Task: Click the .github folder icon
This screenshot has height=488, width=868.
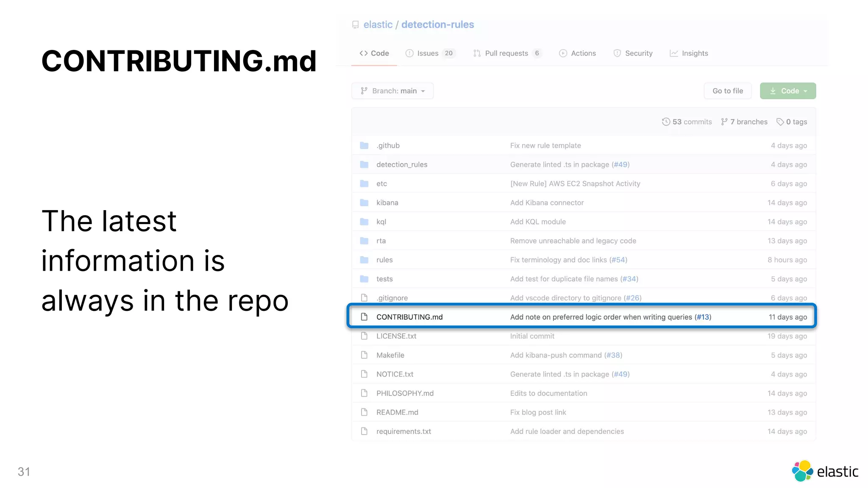Action: point(364,145)
